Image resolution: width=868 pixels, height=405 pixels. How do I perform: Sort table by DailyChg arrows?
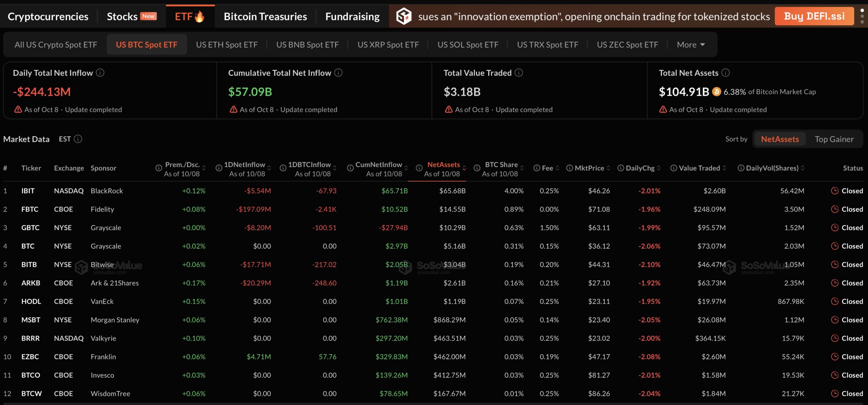659,168
